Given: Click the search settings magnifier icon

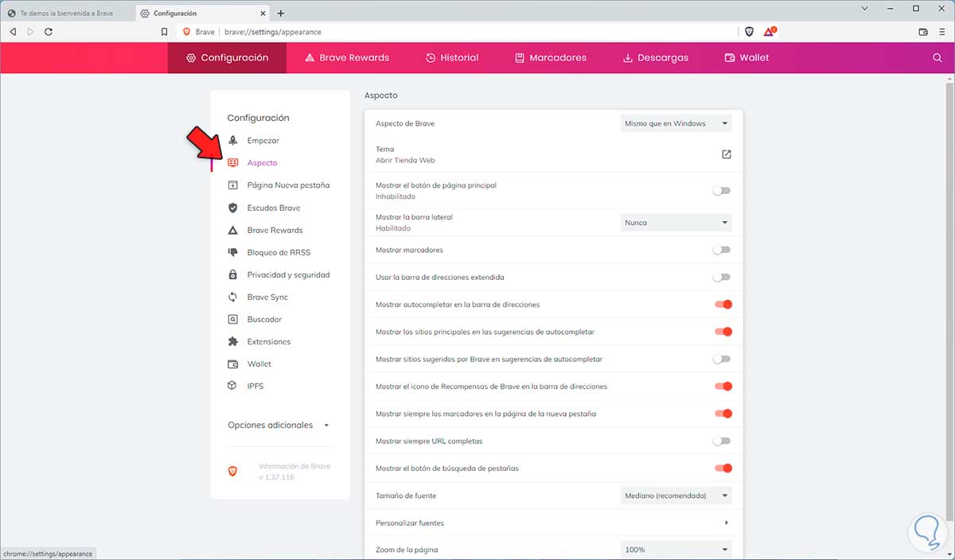Looking at the screenshot, I should pos(937,58).
